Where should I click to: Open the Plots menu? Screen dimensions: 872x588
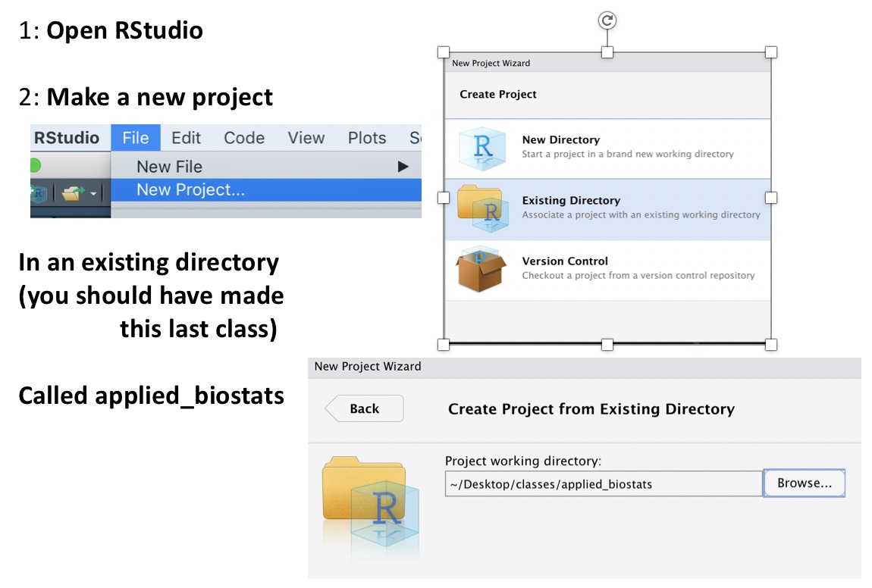(367, 138)
